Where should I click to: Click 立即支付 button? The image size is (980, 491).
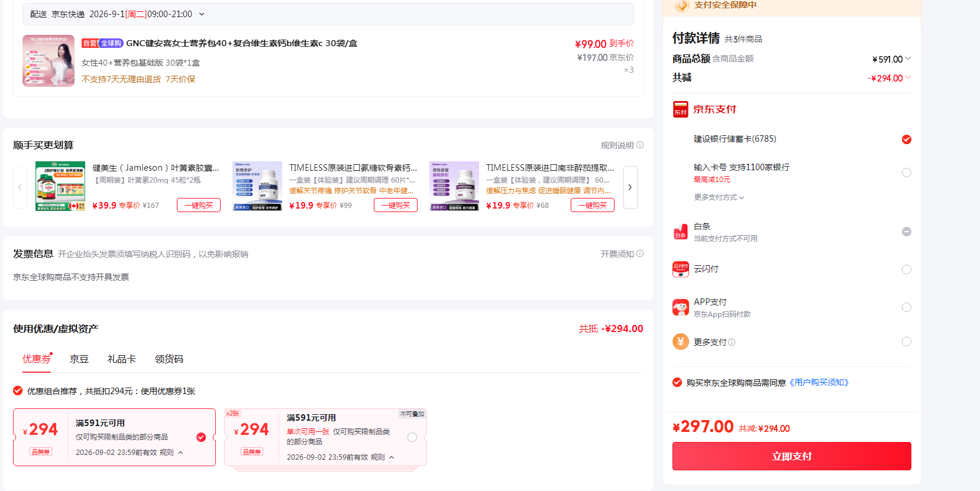(x=792, y=456)
